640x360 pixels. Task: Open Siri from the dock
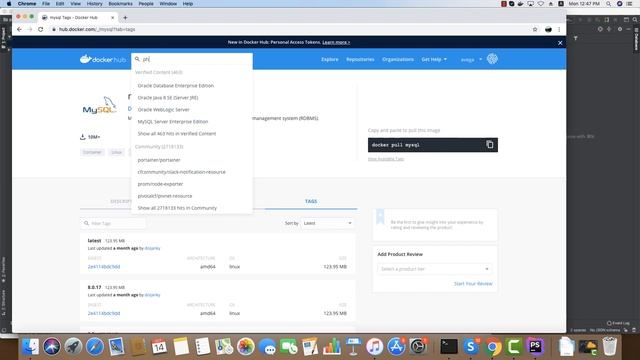[52, 347]
